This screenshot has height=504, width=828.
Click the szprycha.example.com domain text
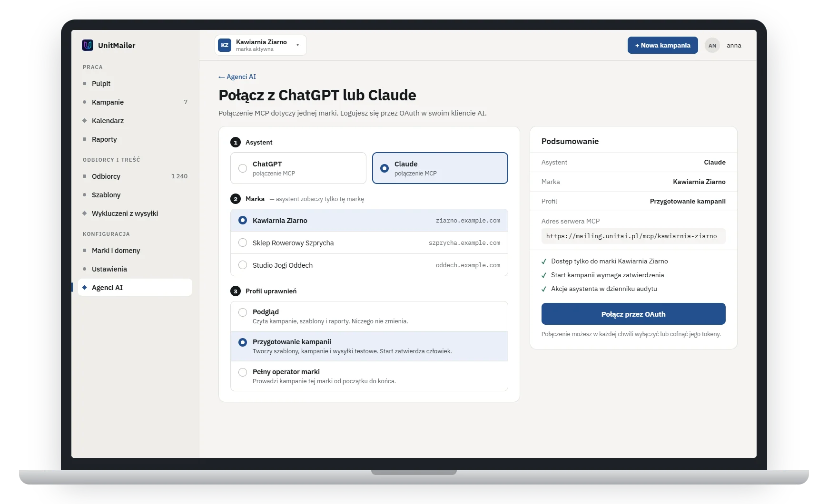coord(464,243)
